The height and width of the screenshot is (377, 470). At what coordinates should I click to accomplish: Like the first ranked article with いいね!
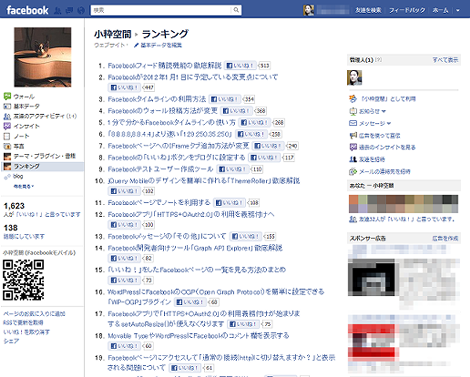coord(240,65)
